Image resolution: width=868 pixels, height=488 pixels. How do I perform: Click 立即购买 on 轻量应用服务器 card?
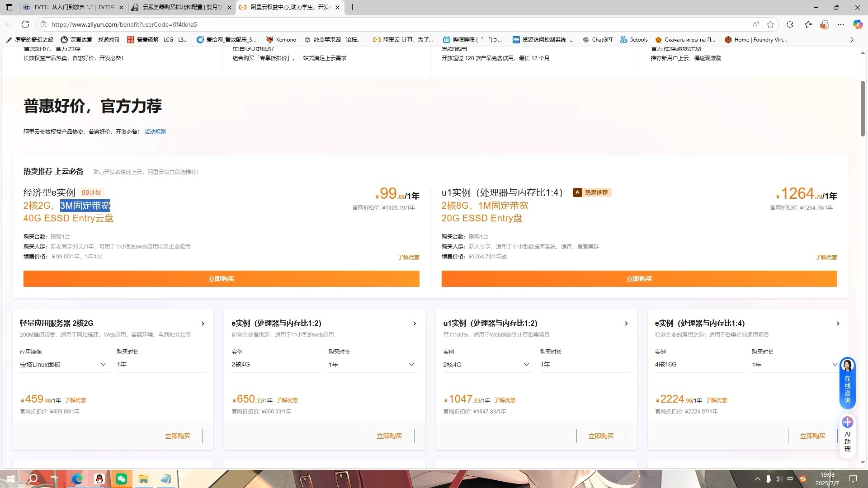point(178,436)
